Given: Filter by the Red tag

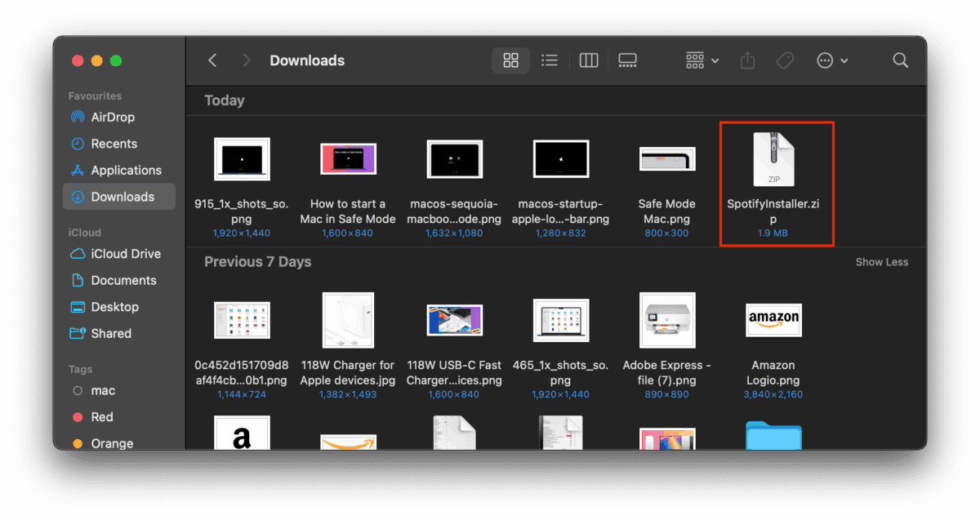Looking at the screenshot, I should point(102,417).
